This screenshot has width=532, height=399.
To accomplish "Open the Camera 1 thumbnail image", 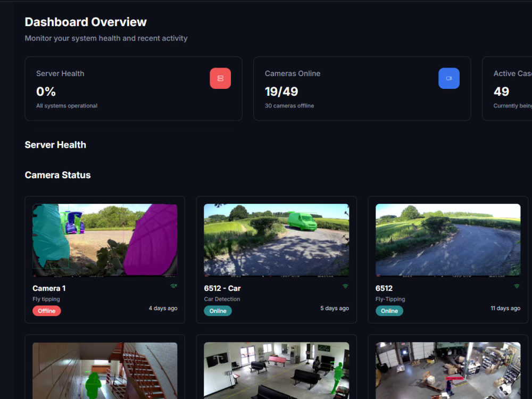I will [x=105, y=239].
